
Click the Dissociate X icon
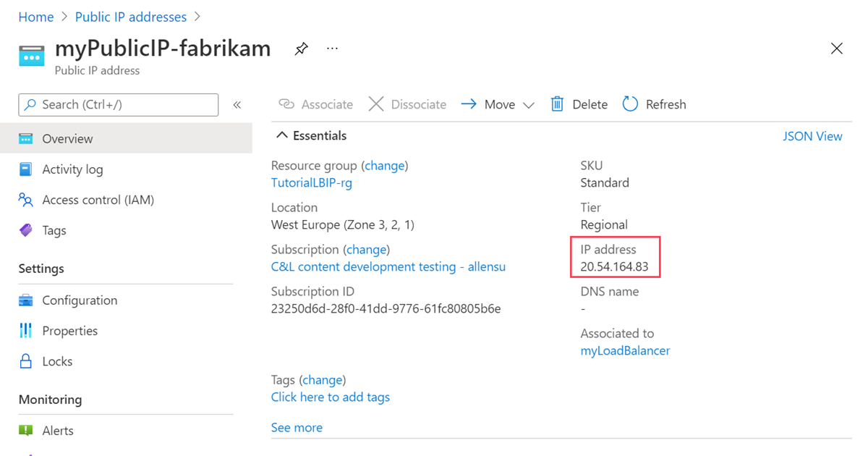376,104
